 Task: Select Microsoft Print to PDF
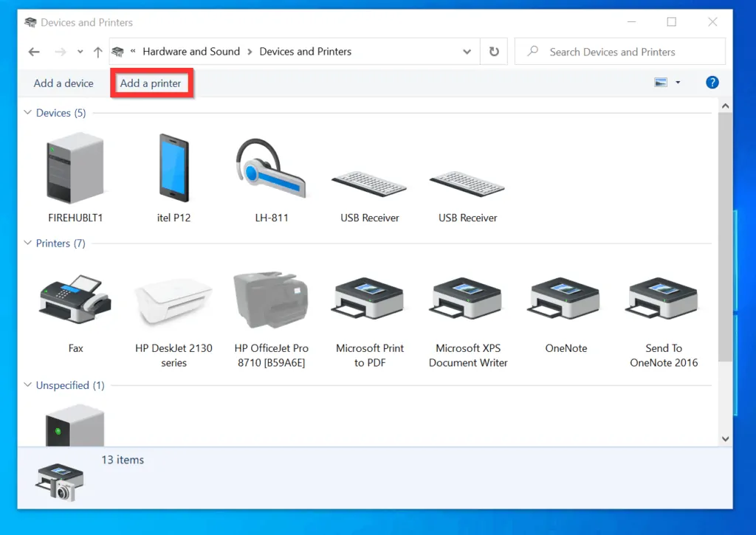(368, 299)
